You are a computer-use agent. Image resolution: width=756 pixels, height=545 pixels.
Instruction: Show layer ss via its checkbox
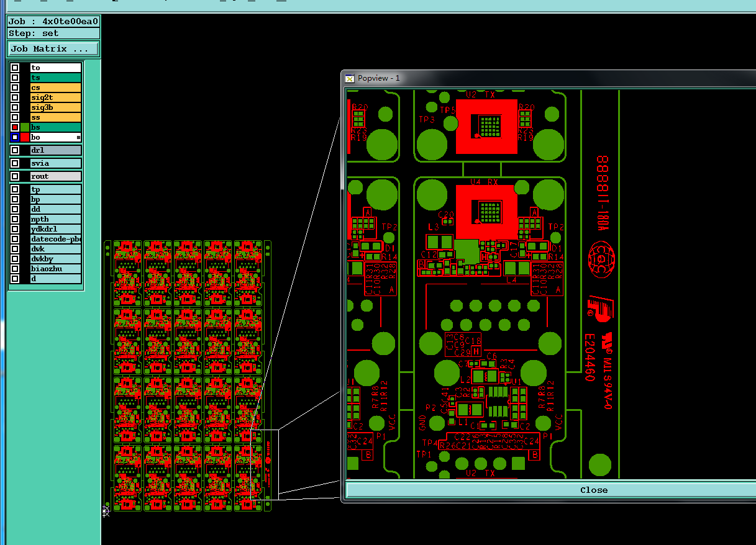pos(15,117)
